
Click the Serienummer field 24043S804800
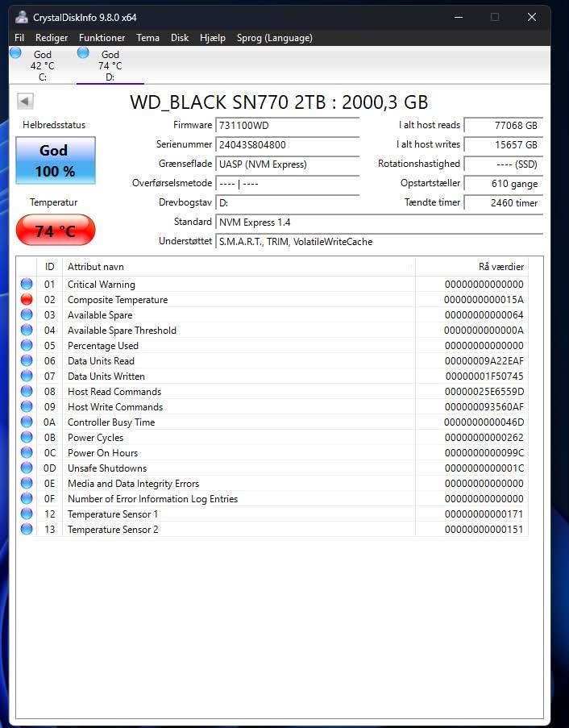pos(287,144)
